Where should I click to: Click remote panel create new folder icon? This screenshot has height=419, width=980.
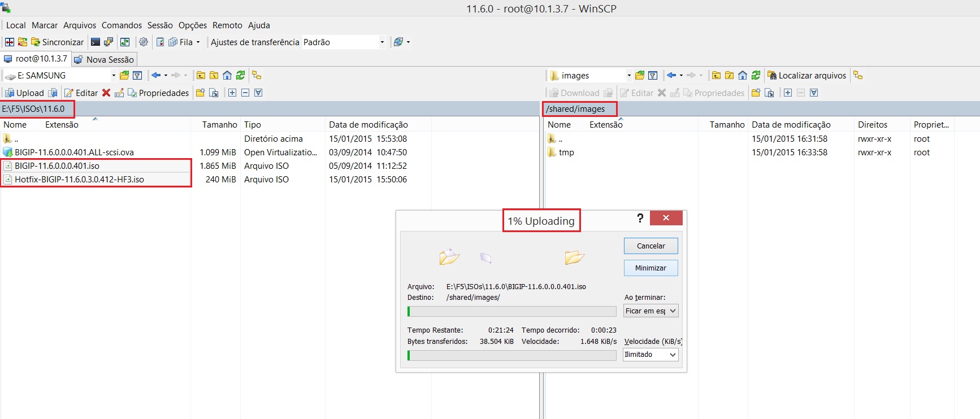(x=755, y=93)
